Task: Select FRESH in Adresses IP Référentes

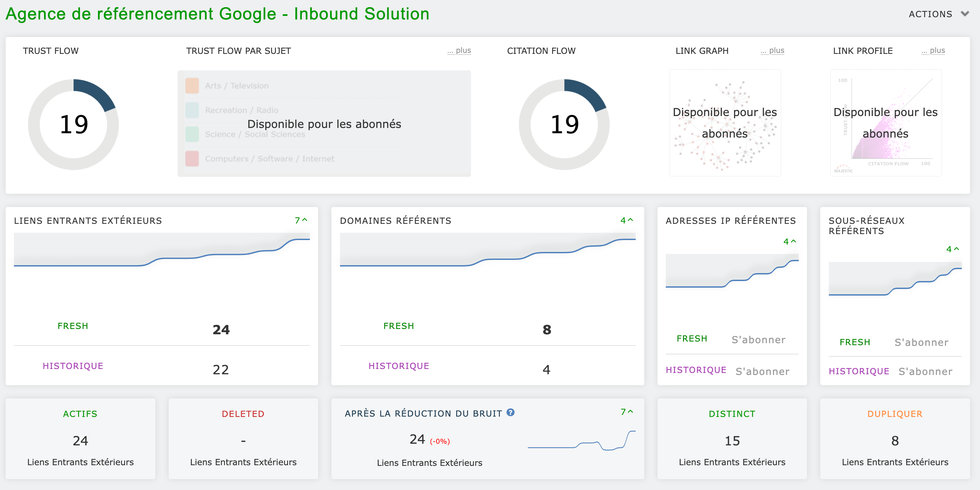Action: click(x=692, y=339)
